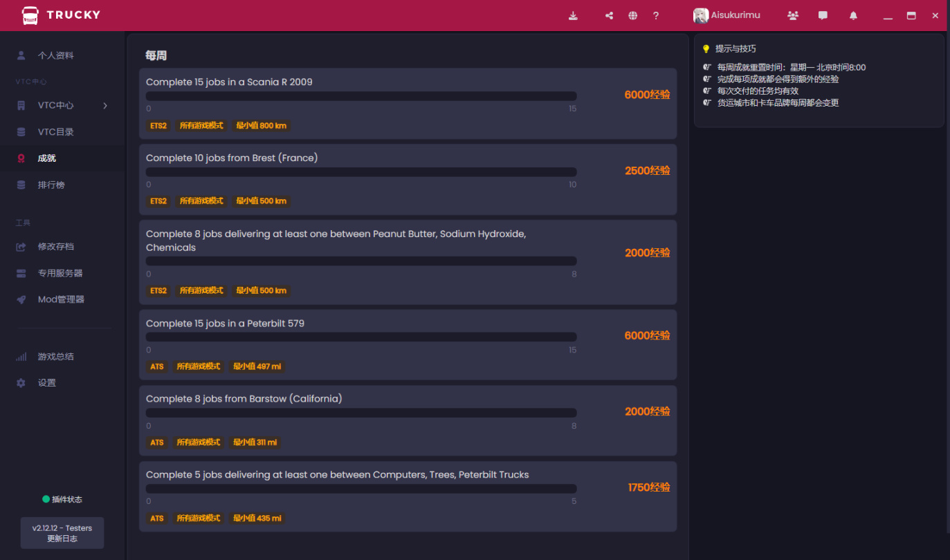Screen dimensions: 950x560
Task: Click 最小值 800 km tag
Action: tap(261, 126)
